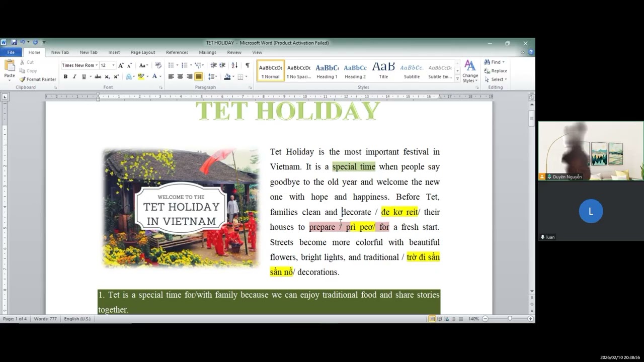Viewport: 644px width, 362px height.
Task: Open the File tab
Action: point(11,52)
